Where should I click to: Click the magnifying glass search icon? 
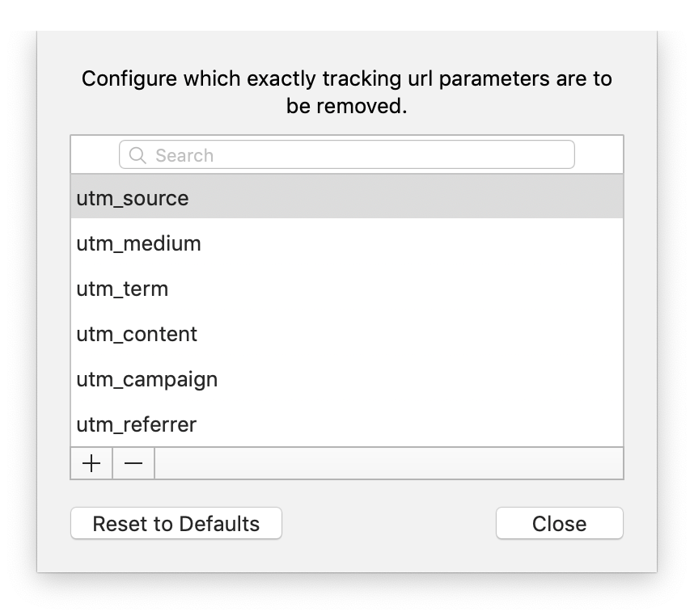[x=136, y=154]
